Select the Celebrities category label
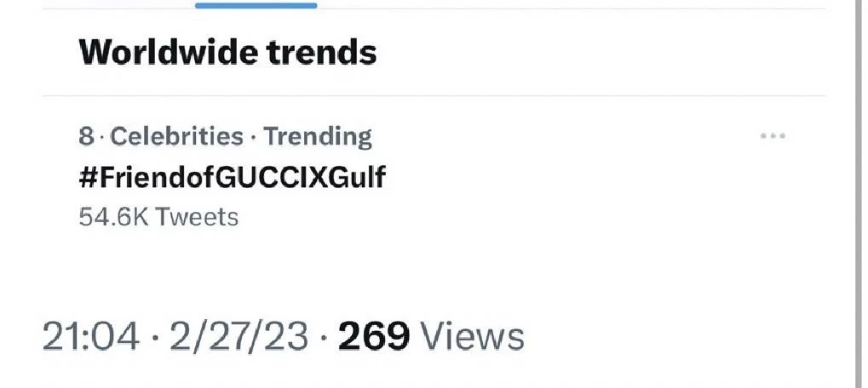The height and width of the screenshot is (388, 868). (177, 136)
